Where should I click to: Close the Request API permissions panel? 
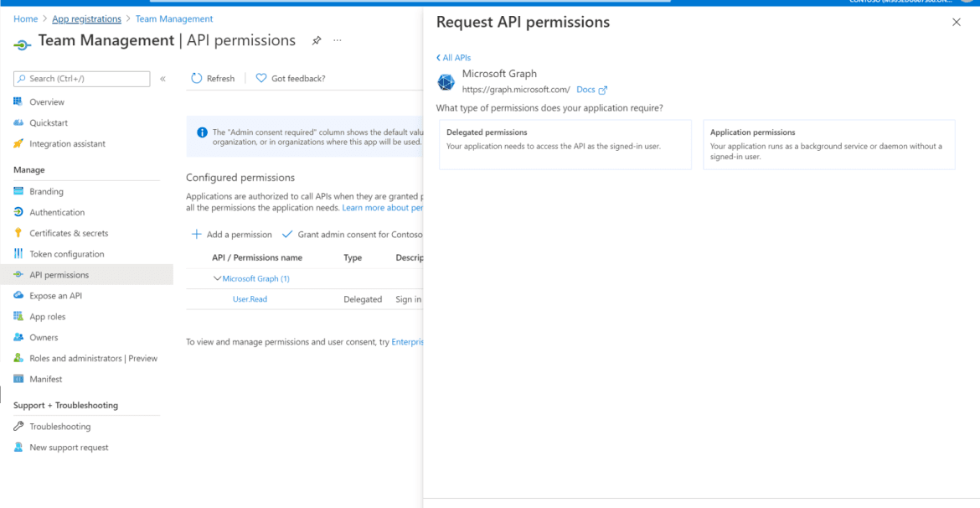(957, 22)
